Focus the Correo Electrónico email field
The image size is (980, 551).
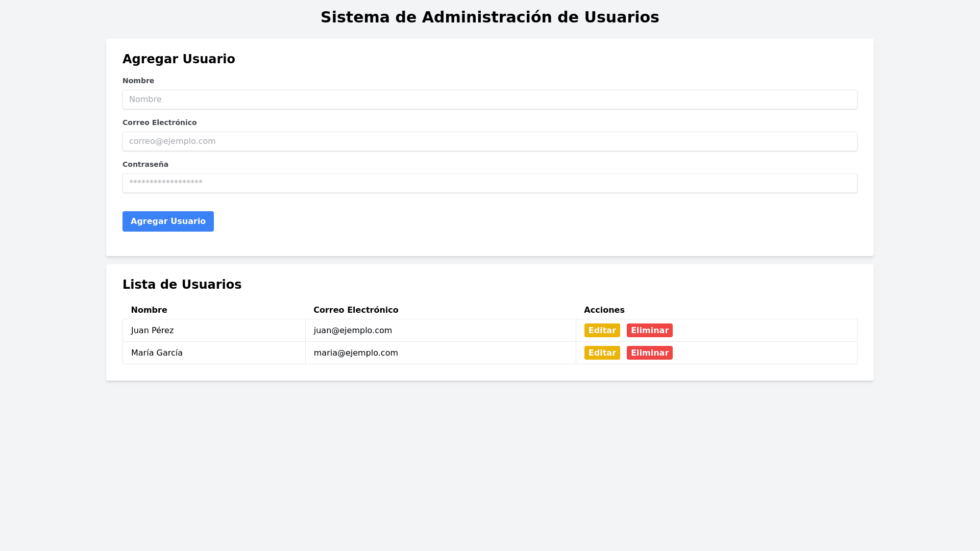(489, 141)
